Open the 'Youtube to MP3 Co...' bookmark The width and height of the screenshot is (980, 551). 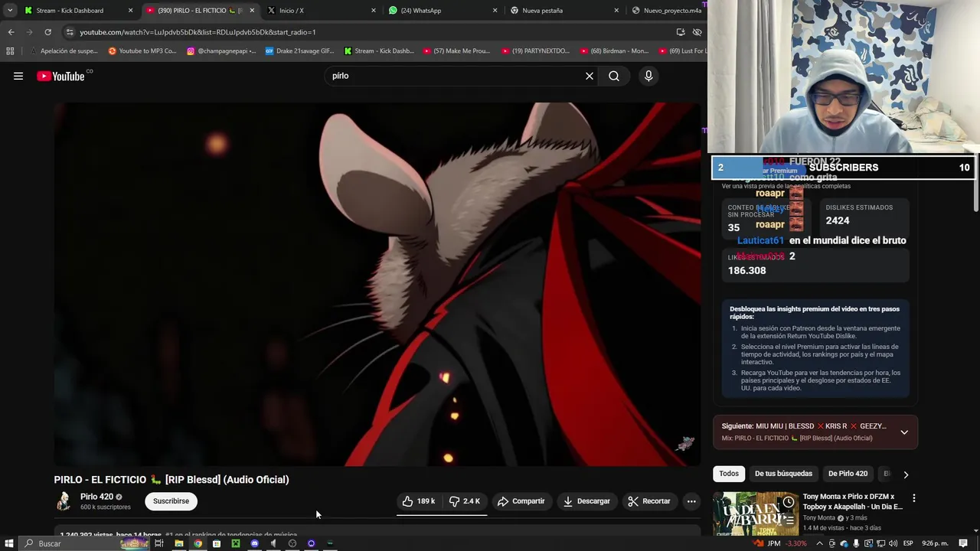pos(143,51)
